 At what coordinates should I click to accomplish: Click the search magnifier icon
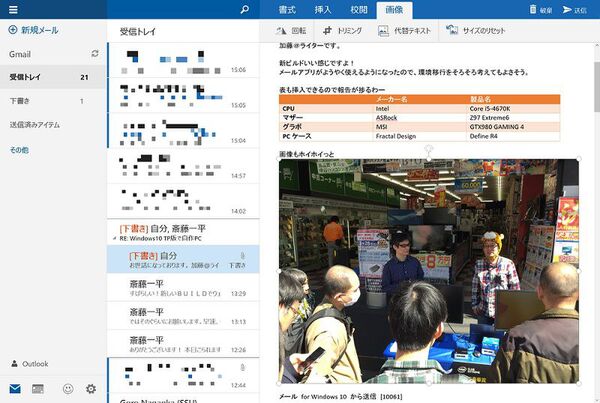coord(244,10)
